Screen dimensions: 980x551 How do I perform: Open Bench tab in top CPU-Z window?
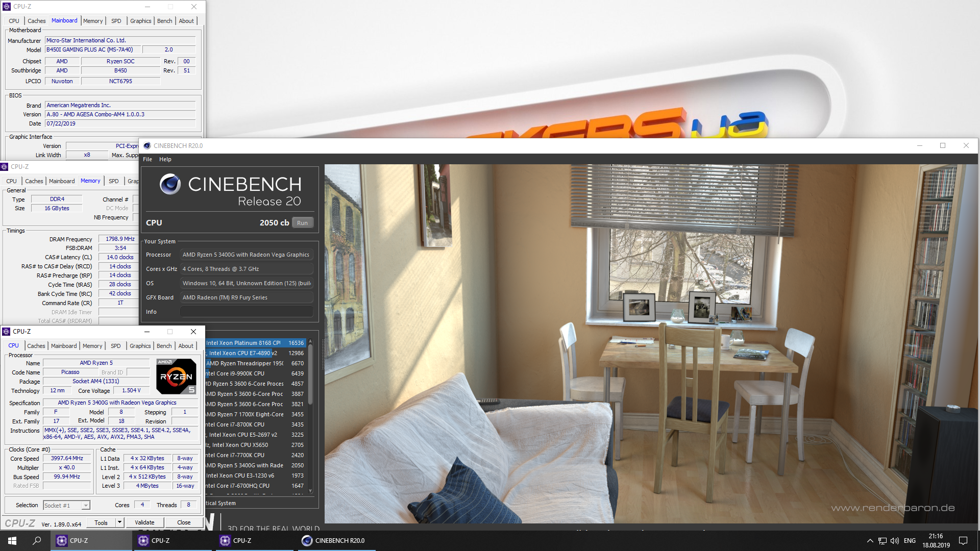pyautogui.click(x=164, y=21)
